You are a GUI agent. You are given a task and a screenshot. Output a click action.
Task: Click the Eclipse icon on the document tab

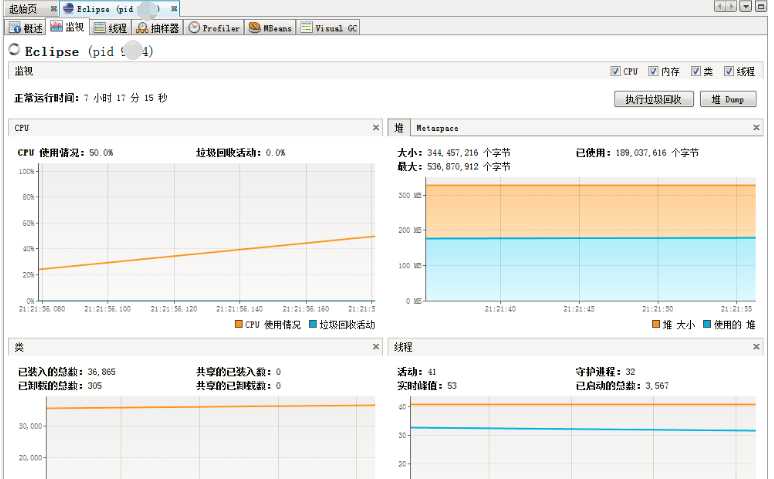[69, 8]
